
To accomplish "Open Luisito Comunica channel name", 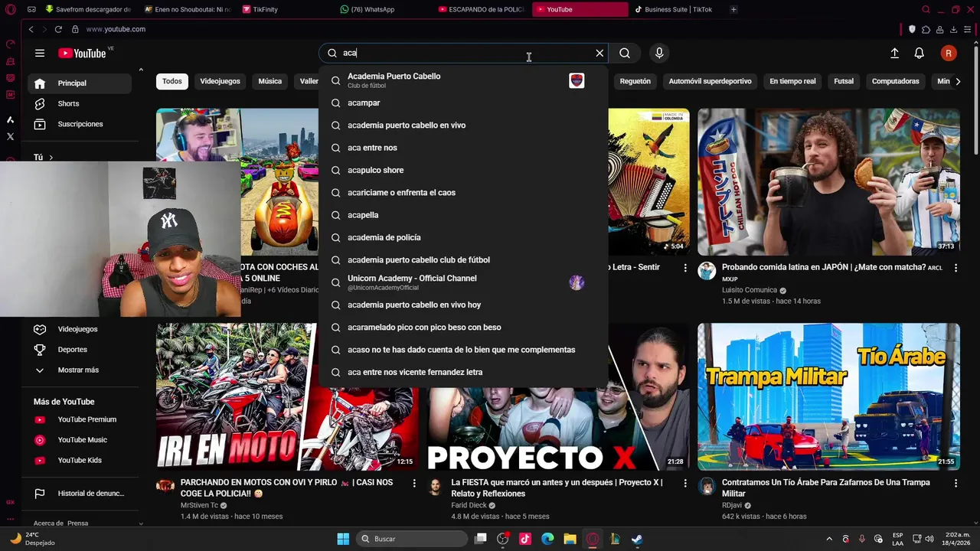I will [749, 290].
